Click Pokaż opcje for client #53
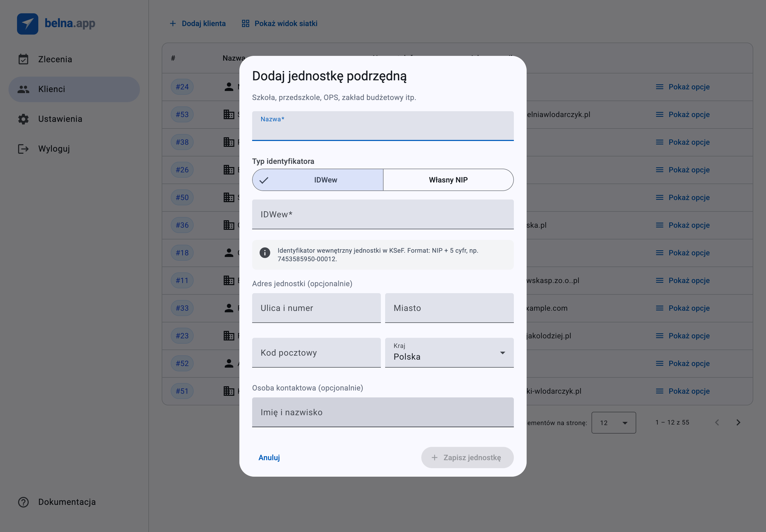766x532 pixels. coord(683,115)
